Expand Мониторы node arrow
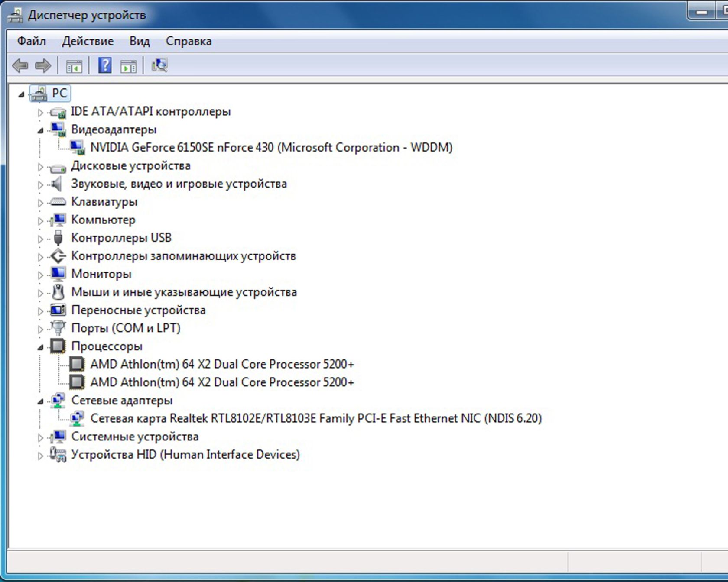Image resolution: width=728 pixels, height=582 pixels. pos(40,275)
